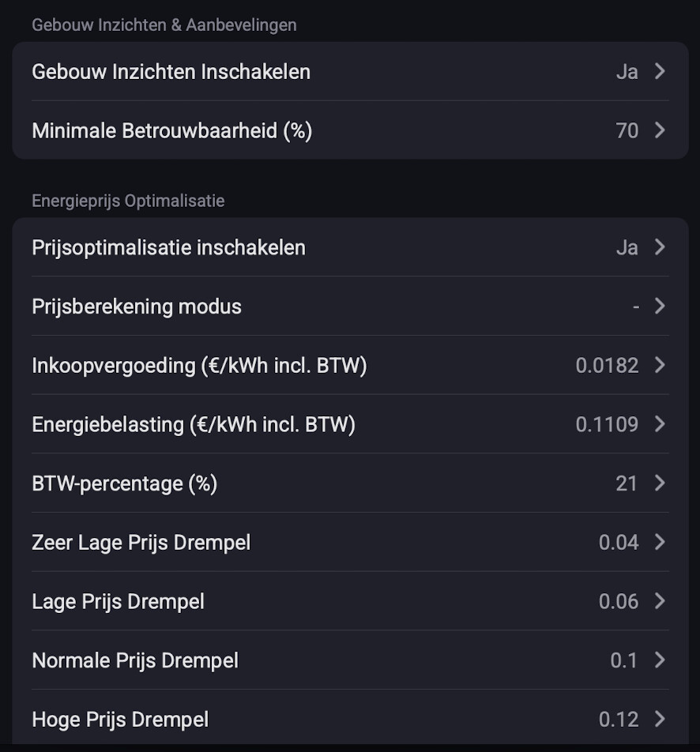Click chevron next to Gebouw Inzichten Inschakelen

660,72
